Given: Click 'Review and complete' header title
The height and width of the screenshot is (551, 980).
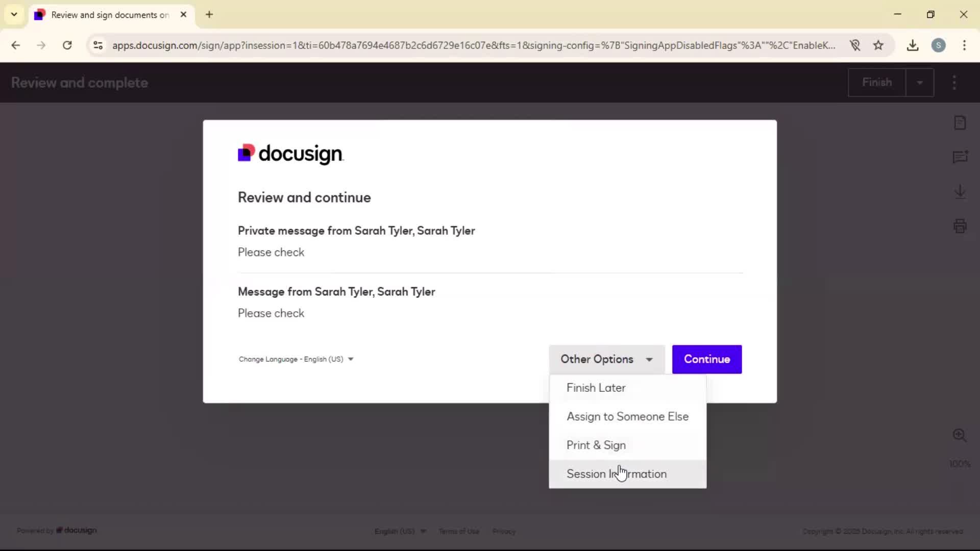Looking at the screenshot, I should click(x=80, y=83).
